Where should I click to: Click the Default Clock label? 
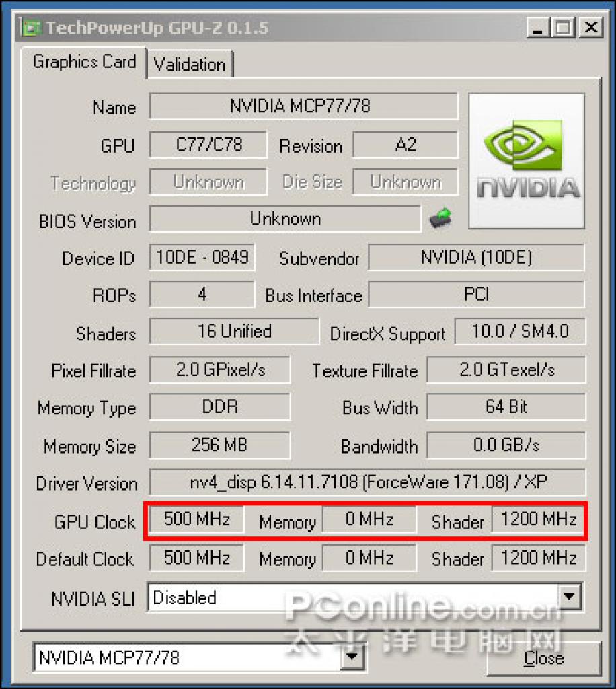[85, 559]
